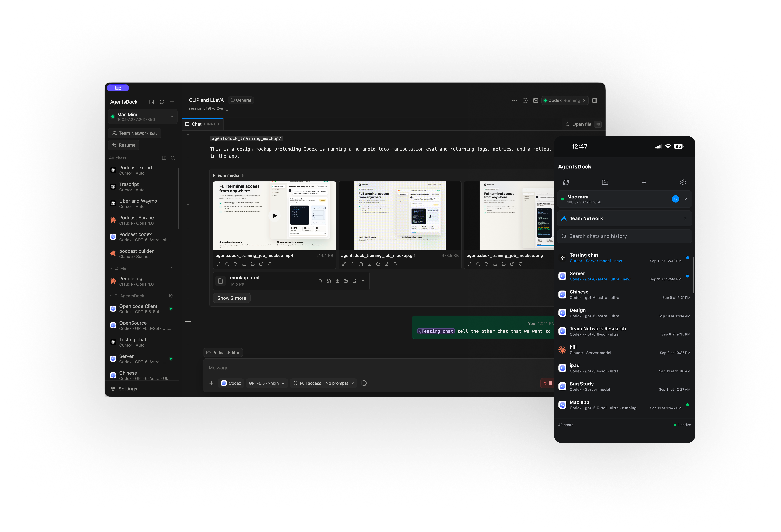Copy the session 019f7cf2-e ID
The width and height of the screenshot is (781, 532).
coord(226,108)
